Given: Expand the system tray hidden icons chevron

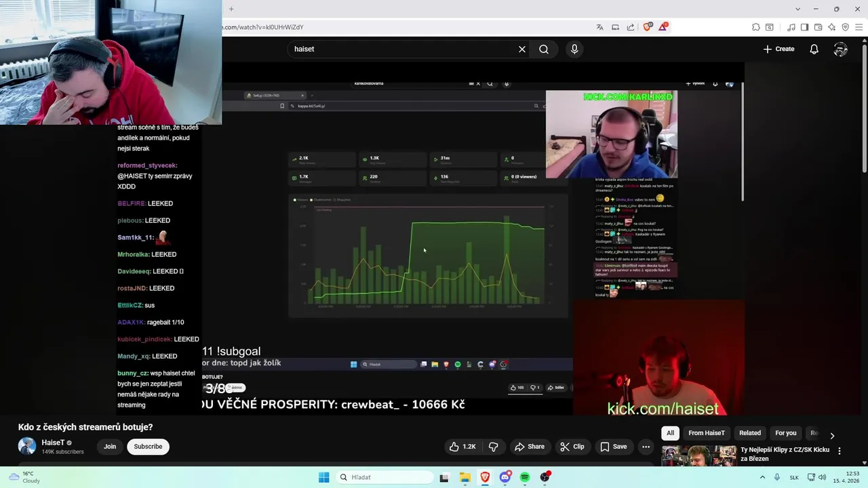Looking at the screenshot, I should [762, 477].
